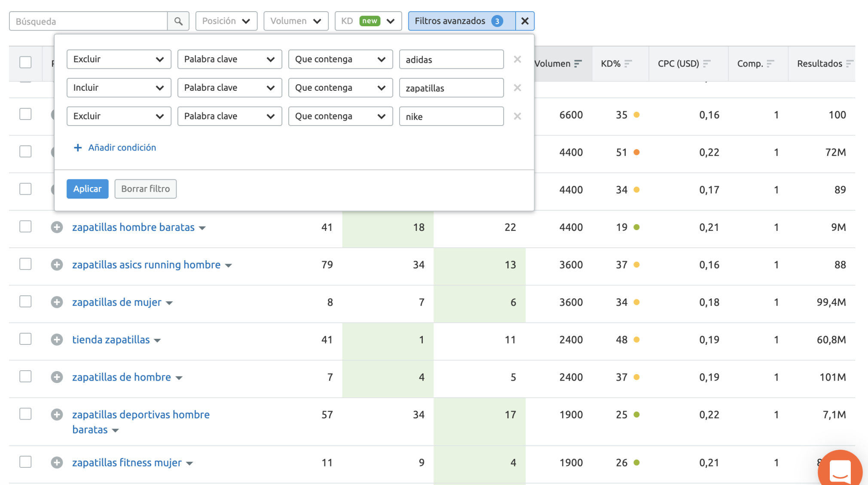The height and width of the screenshot is (485, 868).
Task: Click the search magnifier icon
Action: click(x=178, y=21)
